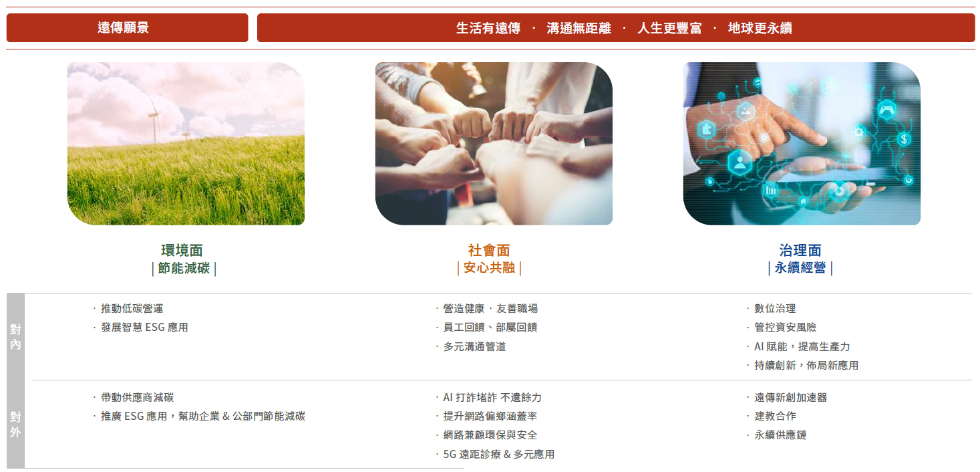
Task: Select the 治理面 heading
Action: (x=800, y=251)
